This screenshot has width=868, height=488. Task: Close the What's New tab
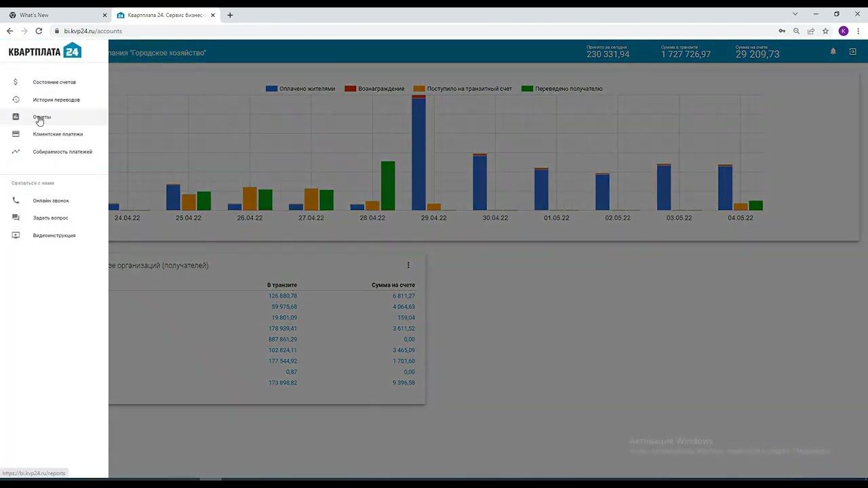tap(104, 15)
